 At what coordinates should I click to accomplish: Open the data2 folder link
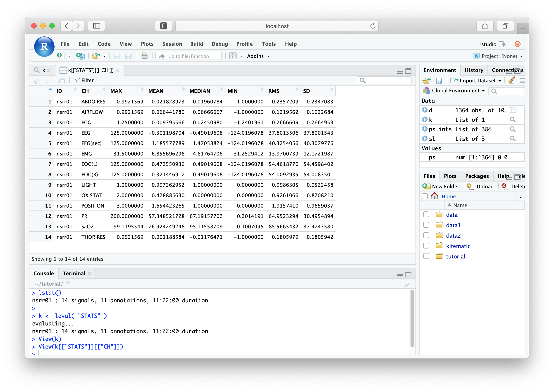453,236
